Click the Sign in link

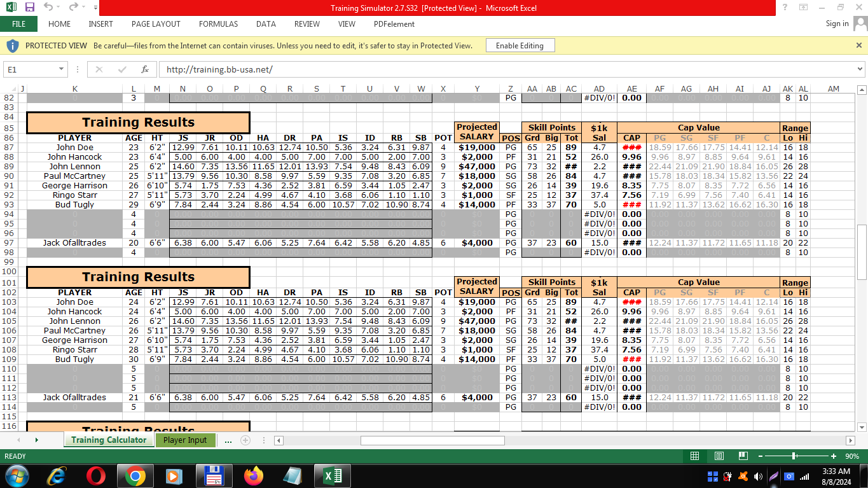(x=837, y=24)
